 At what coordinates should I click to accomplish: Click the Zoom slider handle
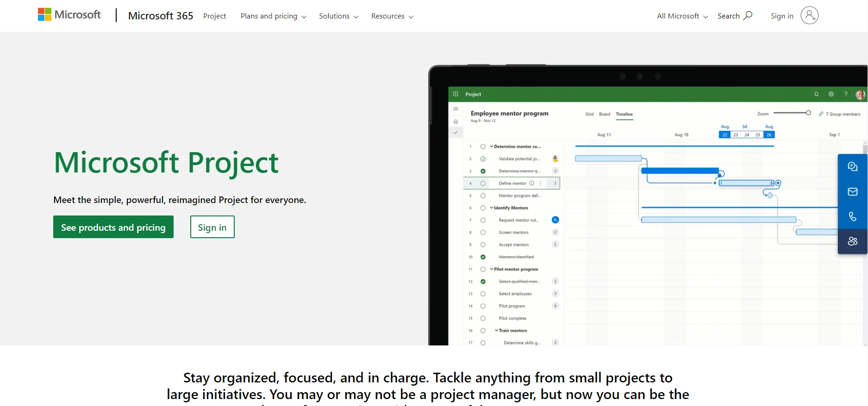(x=808, y=113)
